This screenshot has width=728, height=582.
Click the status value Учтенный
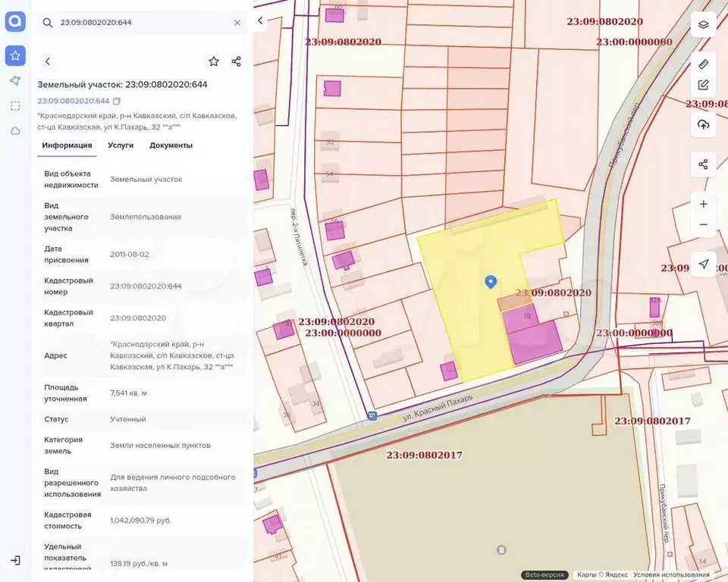[127, 419]
